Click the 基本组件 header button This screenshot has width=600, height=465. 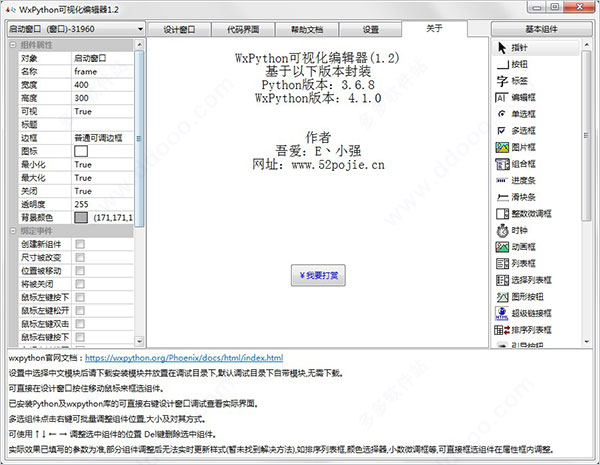tap(541, 29)
